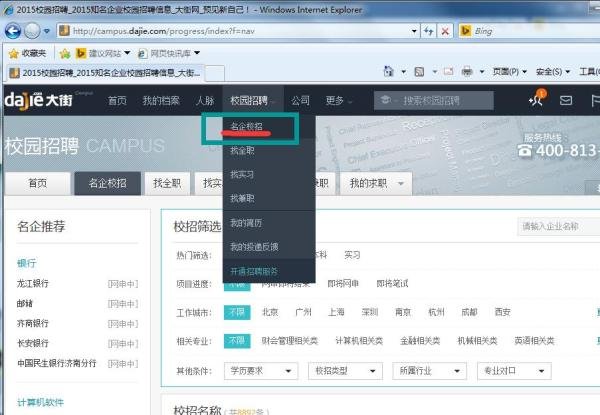Select 不限 for 工作城市 filter
The width and height of the screenshot is (600, 415).
pos(235,312)
